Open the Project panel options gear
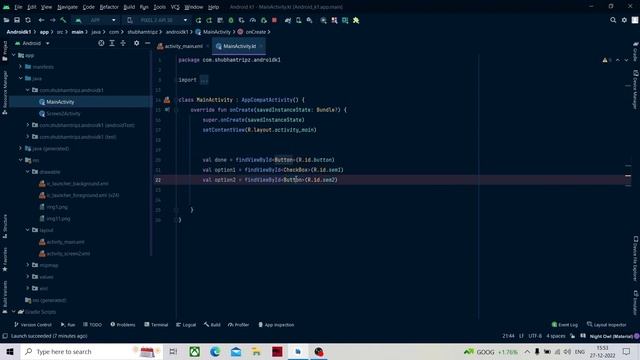640x360 pixels. click(136, 43)
